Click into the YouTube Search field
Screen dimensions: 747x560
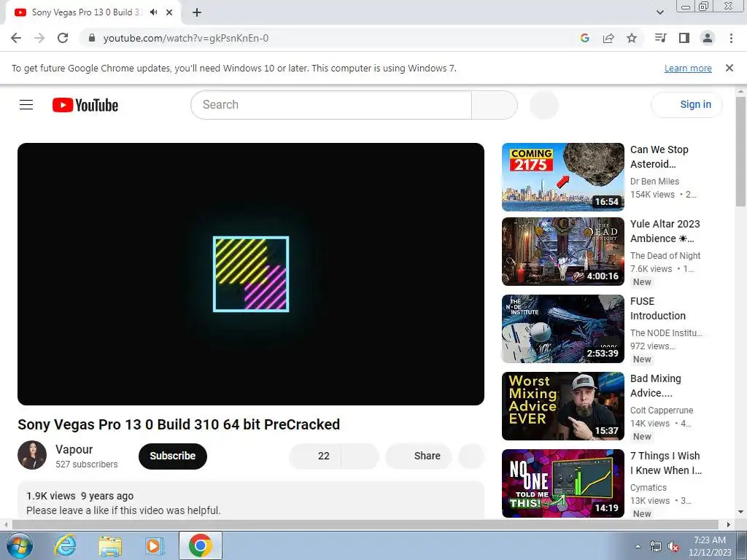[x=331, y=105]
